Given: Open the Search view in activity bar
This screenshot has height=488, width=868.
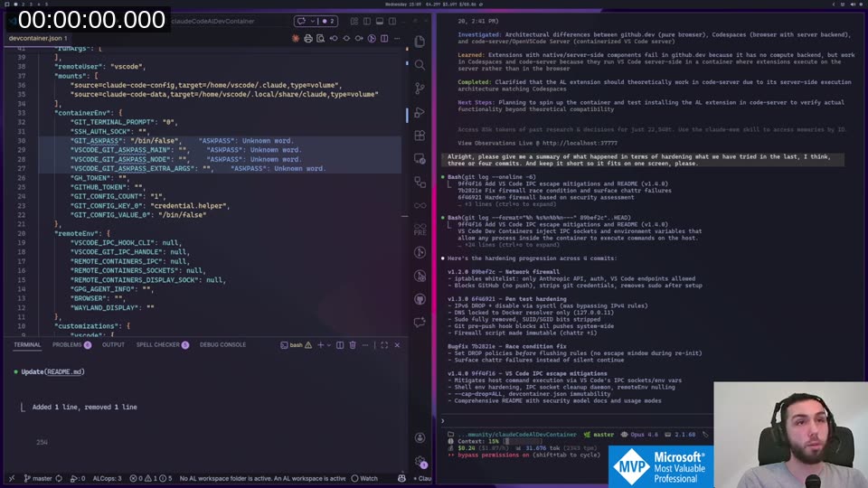Looking at the screenshot, I should pos(420,65).
